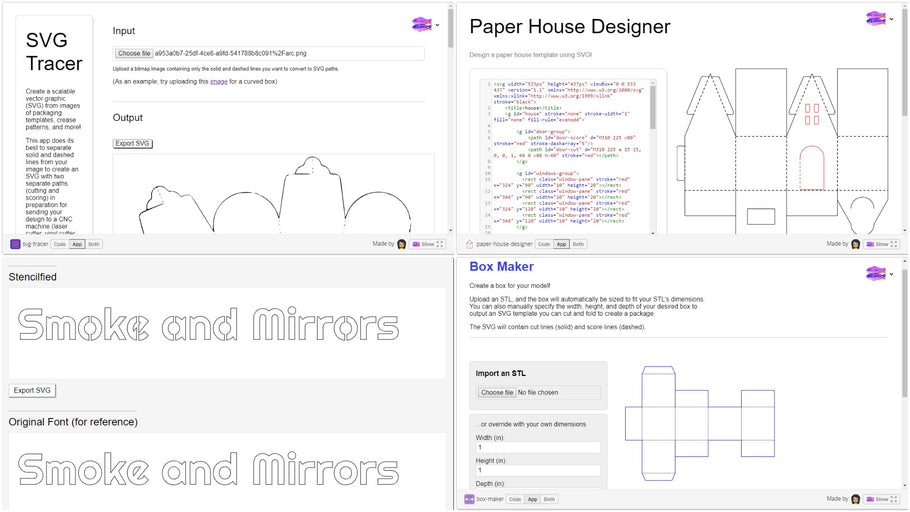
Task: Select the Both tab in box-maker footer
Action: point(550,499)
